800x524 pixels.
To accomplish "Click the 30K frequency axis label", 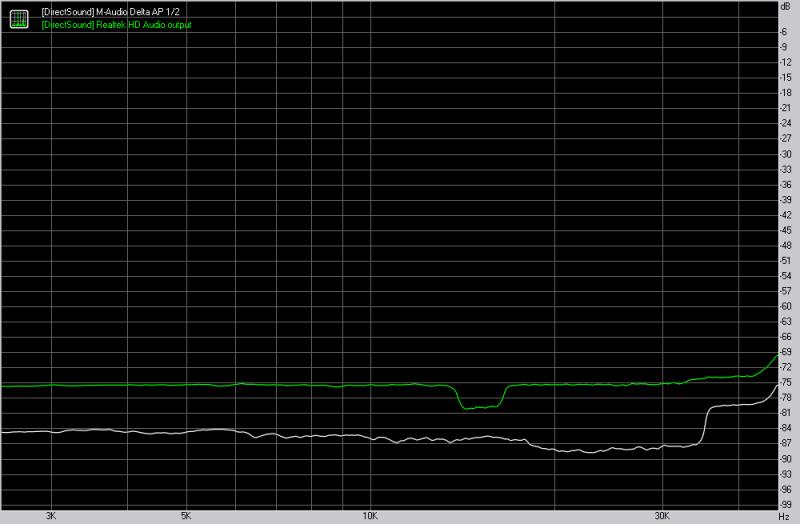I will (x=661, y=516).
